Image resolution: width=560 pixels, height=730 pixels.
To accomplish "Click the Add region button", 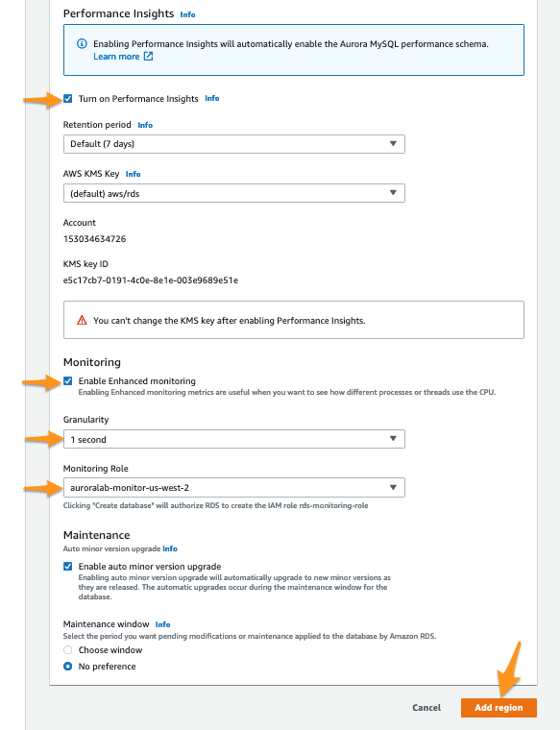I will [499, 708].
